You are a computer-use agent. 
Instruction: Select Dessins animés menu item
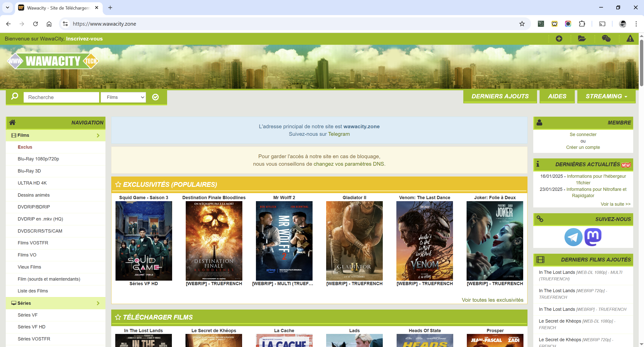(34, 195)
